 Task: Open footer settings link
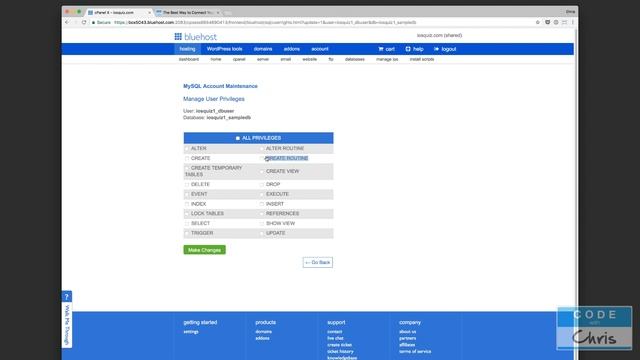click(191, 332)
